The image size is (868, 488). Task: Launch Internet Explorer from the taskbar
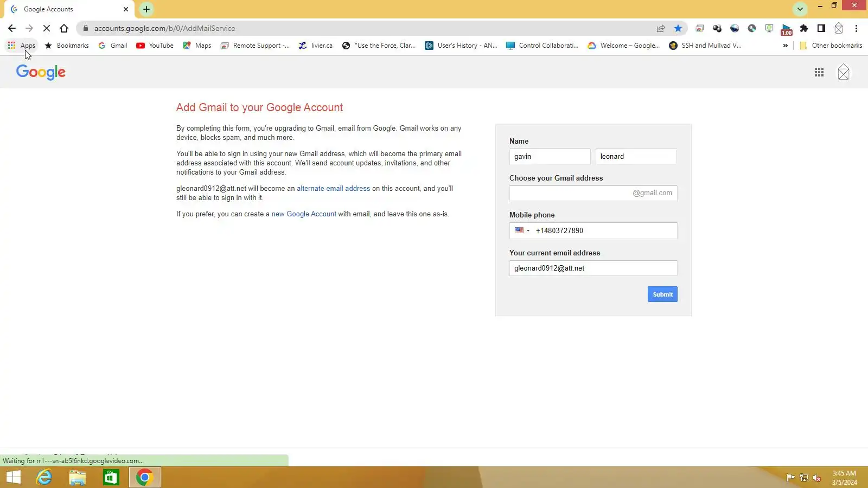(44, 477)
